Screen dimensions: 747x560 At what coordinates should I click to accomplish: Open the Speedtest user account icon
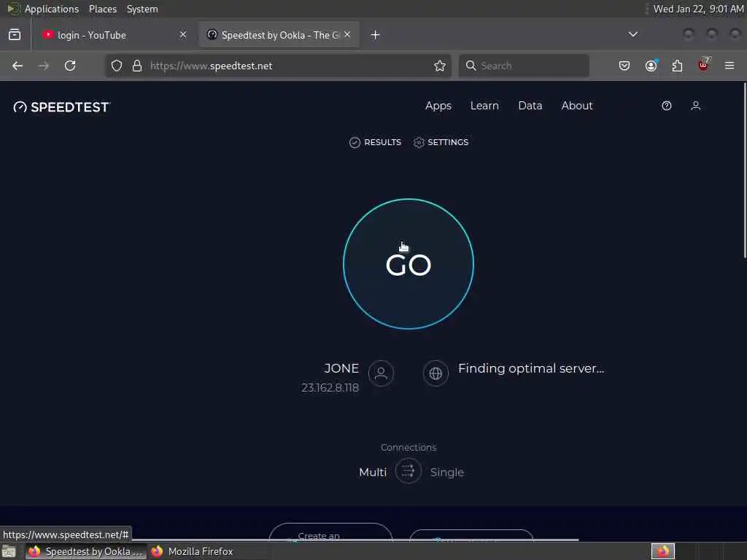pyautogui.click(x=695, y=106)
